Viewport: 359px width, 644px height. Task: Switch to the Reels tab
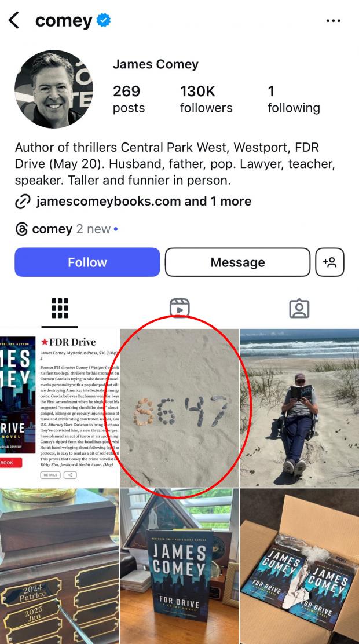click(x=179, y=309)
